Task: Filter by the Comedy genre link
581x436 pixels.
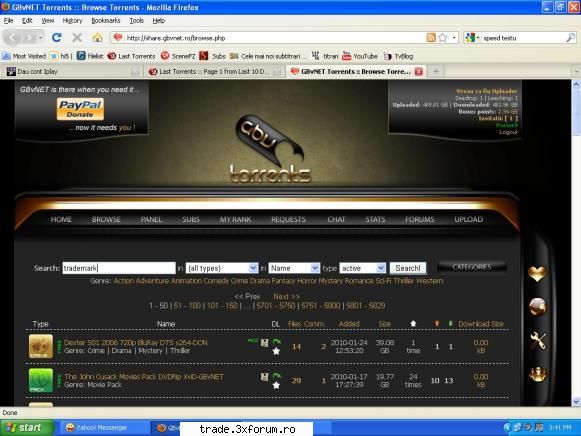Action: coord(216,281)
